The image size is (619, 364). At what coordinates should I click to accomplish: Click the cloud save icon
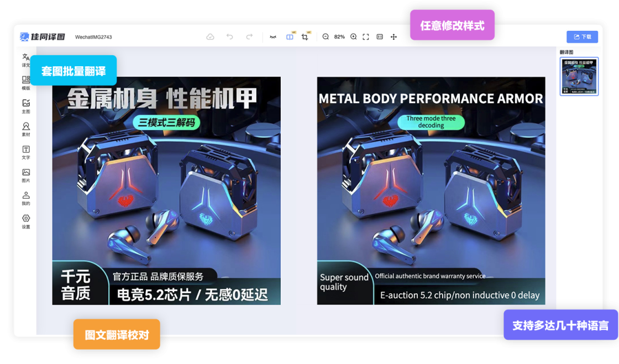(210, 37)
